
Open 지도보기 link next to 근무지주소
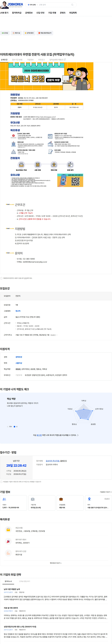click(54, 335)
